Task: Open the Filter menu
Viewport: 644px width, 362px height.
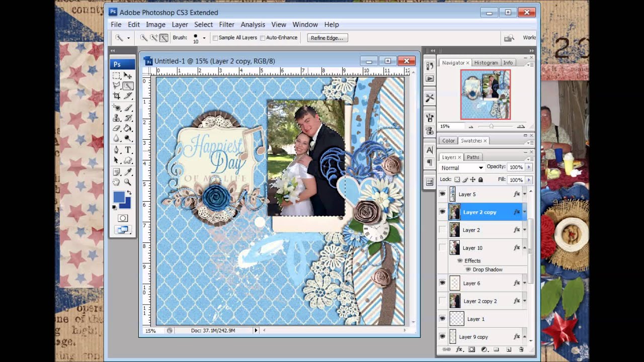Action: pos(226,24)
